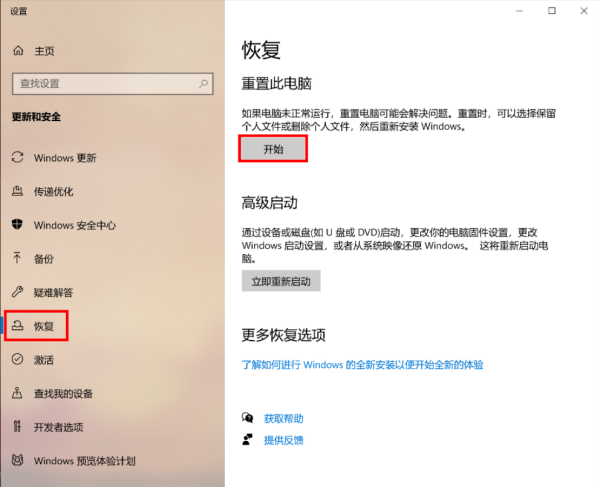
Task: Open the 开发者选项 tools icon
Action: (x=17, y=426)
